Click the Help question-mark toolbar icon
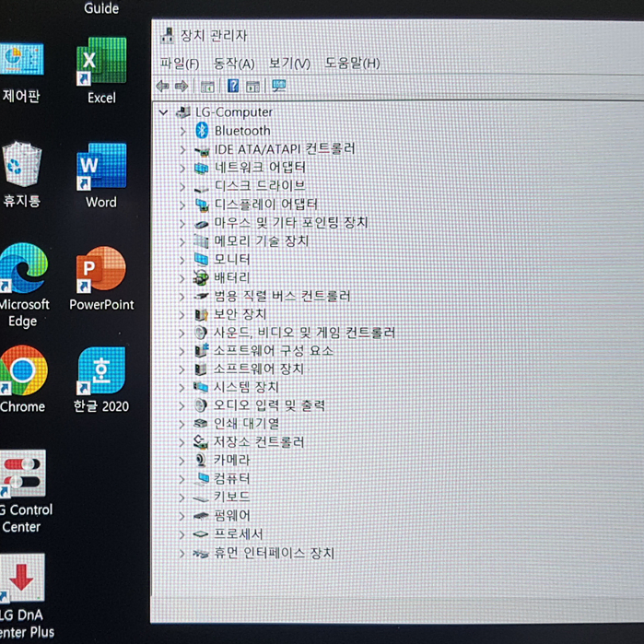 click(x=233, y=86)
